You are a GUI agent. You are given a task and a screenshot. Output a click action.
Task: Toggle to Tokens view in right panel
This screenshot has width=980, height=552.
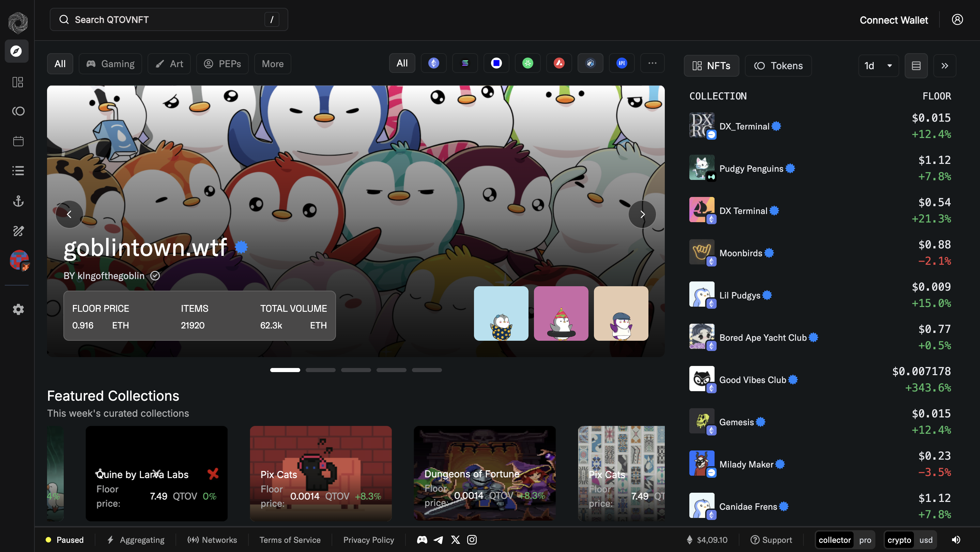(x=778, y=65)
